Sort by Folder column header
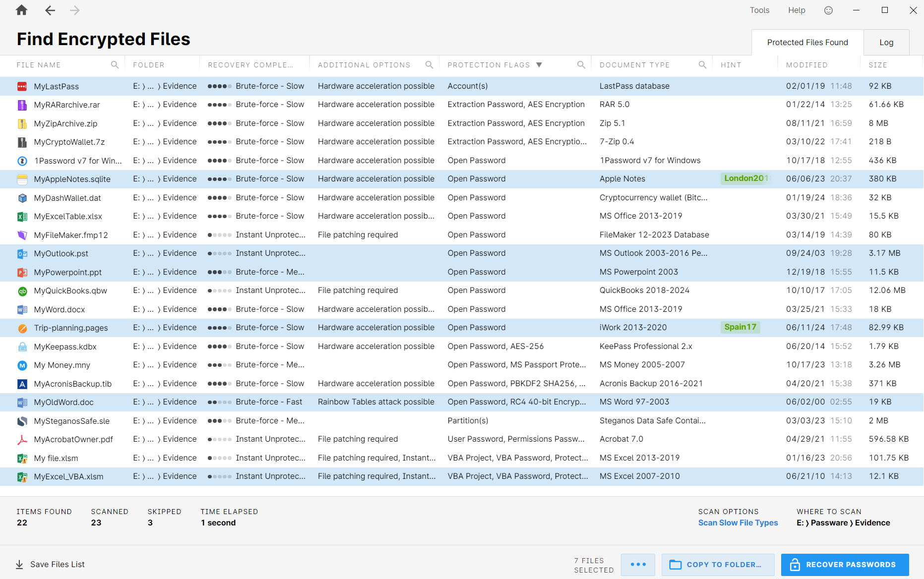Screen dimensions: 924x579 pos(148,65)
